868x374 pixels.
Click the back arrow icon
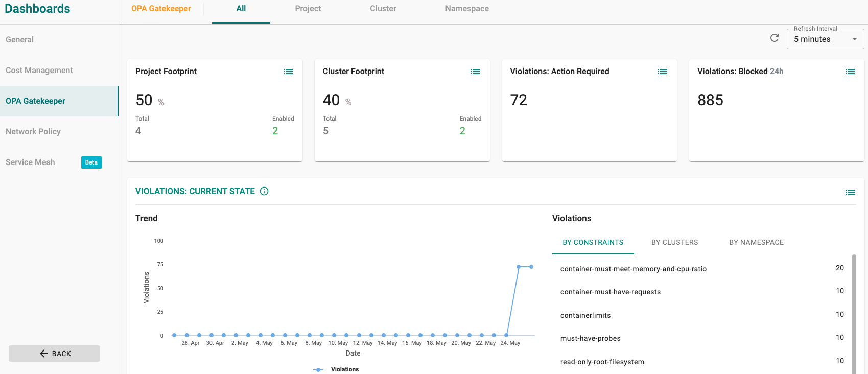tap(44, 354)
